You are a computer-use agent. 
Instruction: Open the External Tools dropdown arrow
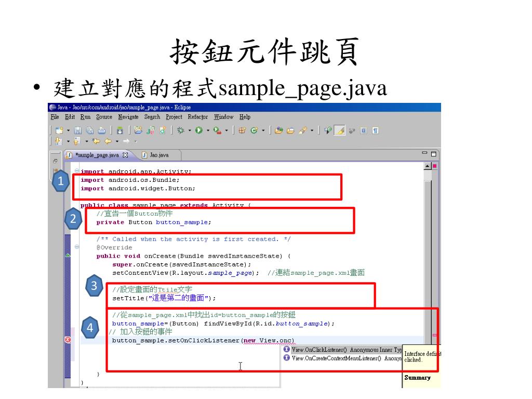[227, 130]
